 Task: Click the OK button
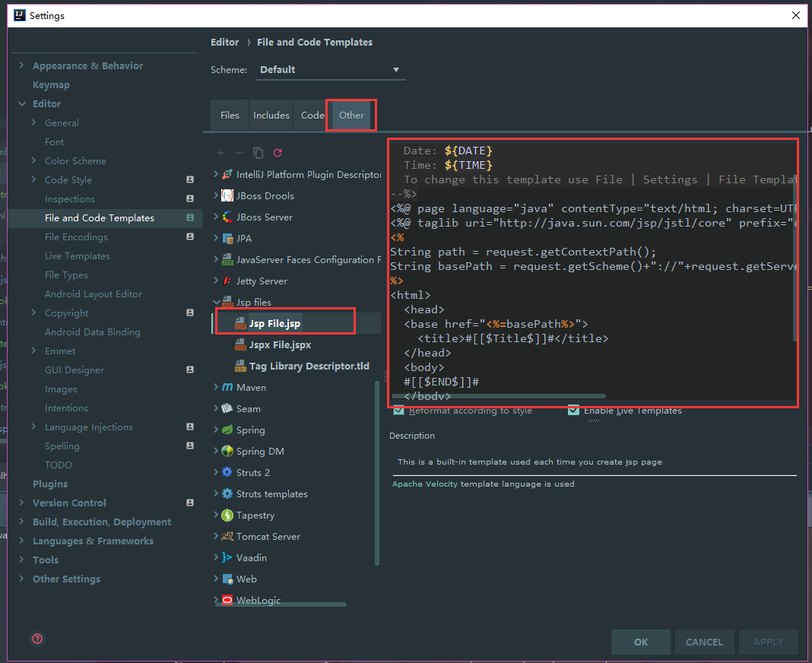click(640, 641)
